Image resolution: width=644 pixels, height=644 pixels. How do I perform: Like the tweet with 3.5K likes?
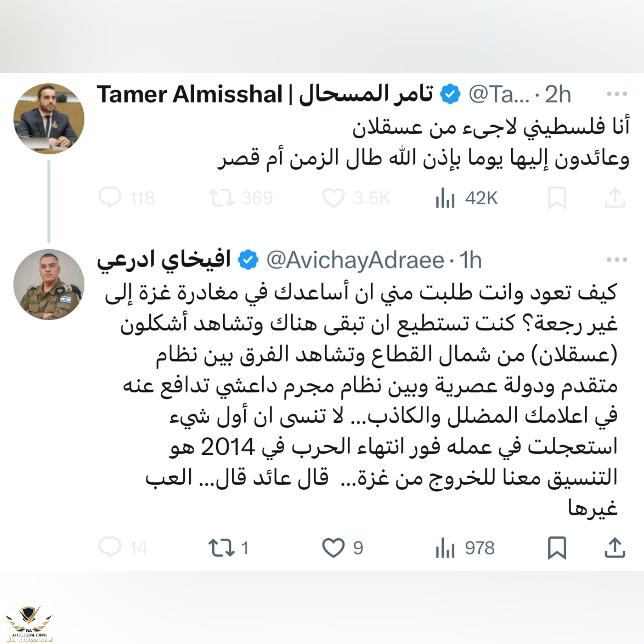[x=333, y=197]
